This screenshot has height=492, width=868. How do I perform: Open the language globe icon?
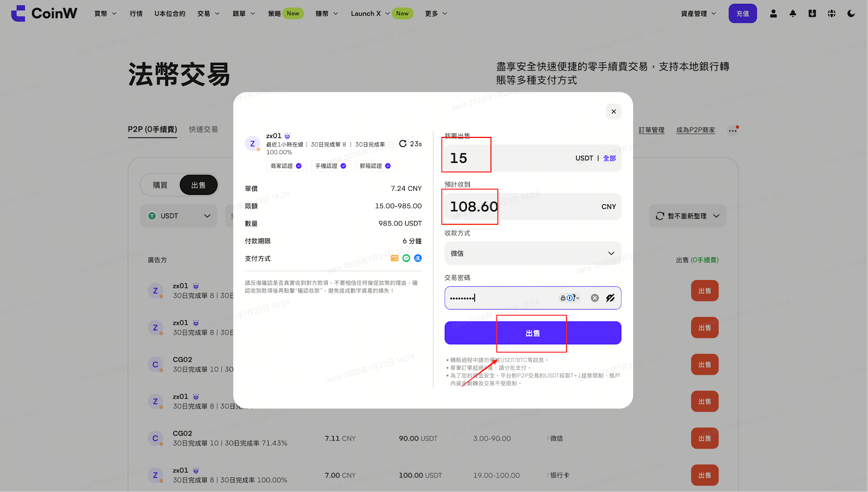pos(832,14)
